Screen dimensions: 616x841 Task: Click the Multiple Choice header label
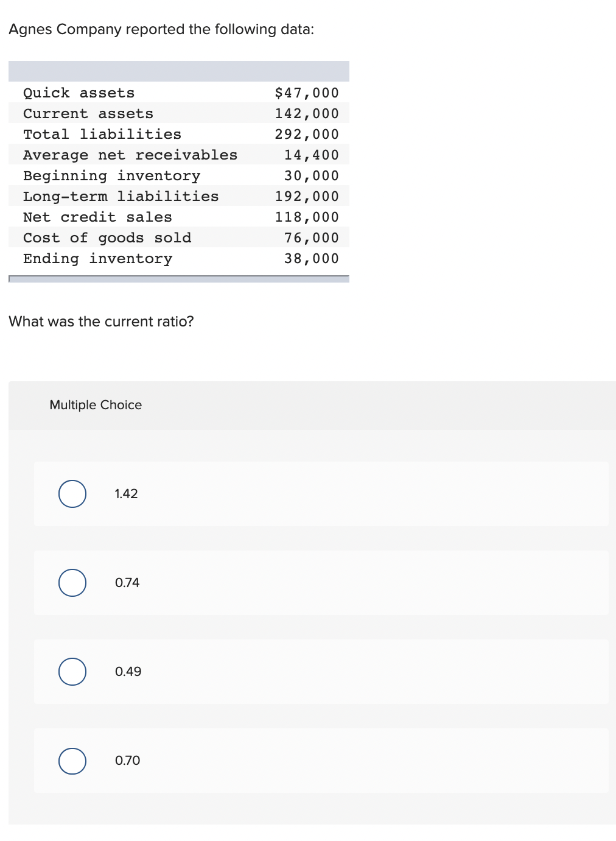click(96, 405)
